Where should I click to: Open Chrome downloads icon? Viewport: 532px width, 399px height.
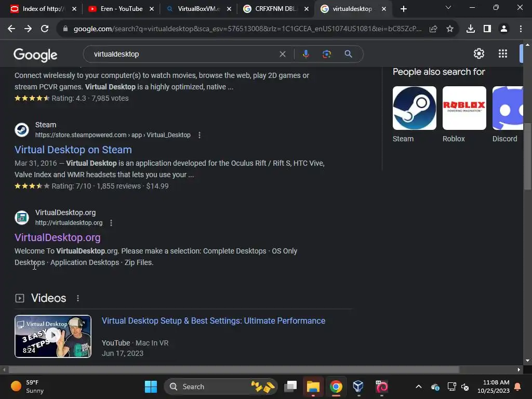[471, 29]
